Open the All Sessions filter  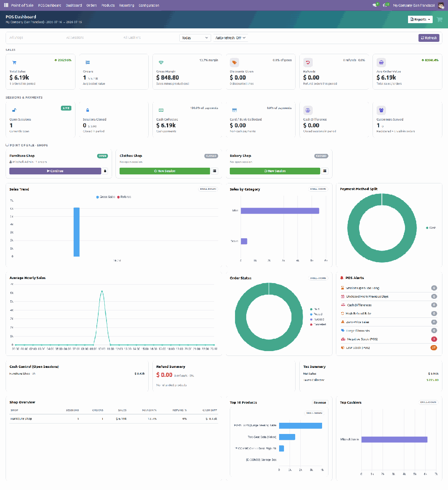tap(92, 38)
